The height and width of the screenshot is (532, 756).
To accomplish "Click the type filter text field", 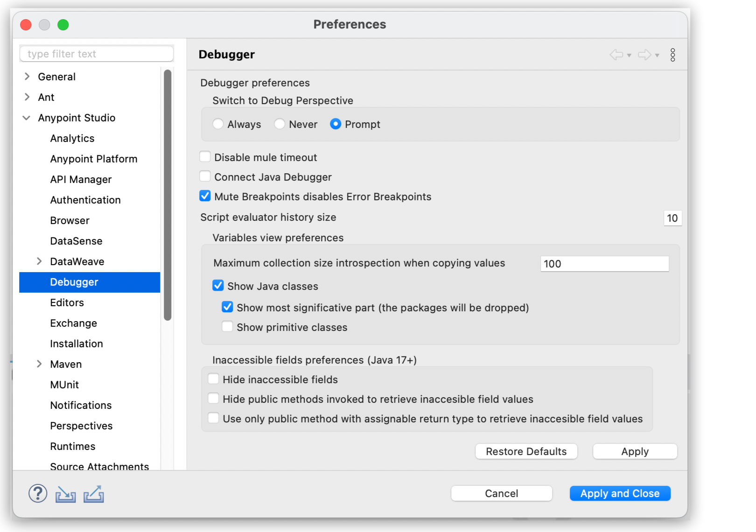I will tap(97, 54).
